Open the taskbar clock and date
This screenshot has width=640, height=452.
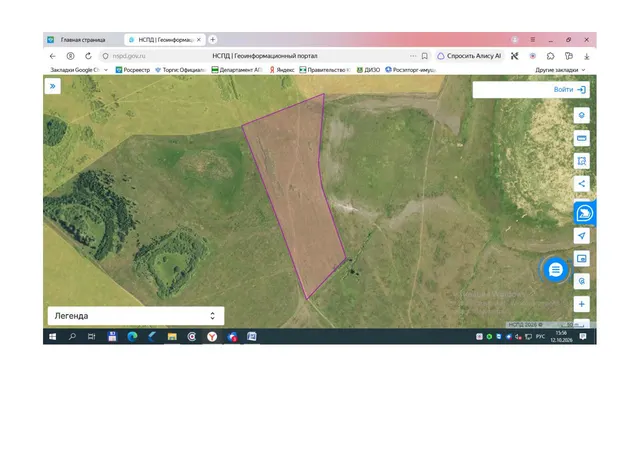[561, 336]
